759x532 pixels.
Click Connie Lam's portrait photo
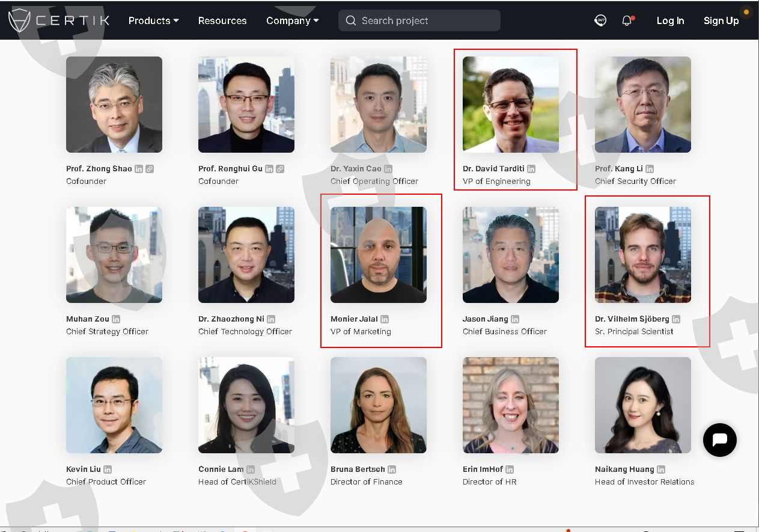(246, 405)
